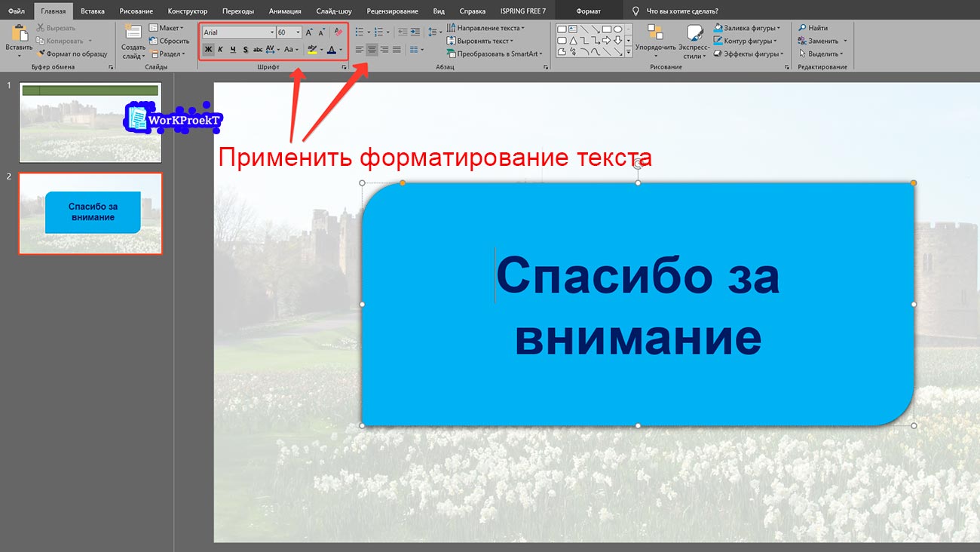Toggle center text alignment
This screenshot has height=552, width=980.
372,50
